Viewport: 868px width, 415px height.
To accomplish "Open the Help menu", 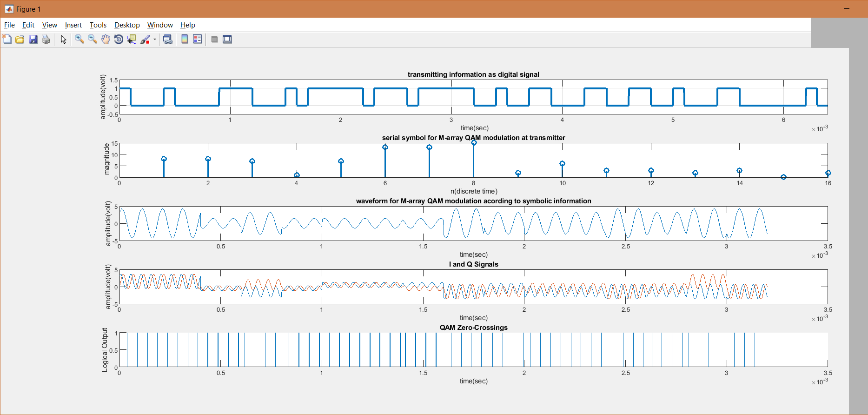I will click(188, 25).
